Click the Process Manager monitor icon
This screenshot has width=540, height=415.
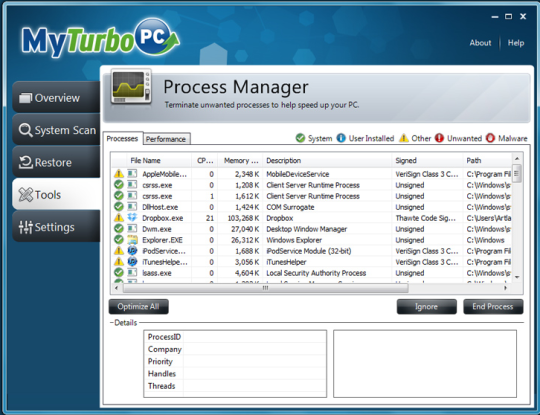(131, 88)
